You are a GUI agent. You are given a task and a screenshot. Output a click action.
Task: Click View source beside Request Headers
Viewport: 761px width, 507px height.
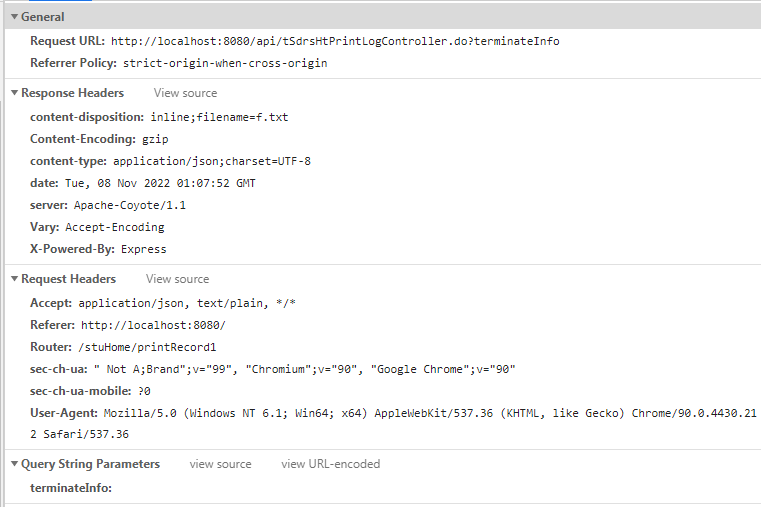coord(178,279)
